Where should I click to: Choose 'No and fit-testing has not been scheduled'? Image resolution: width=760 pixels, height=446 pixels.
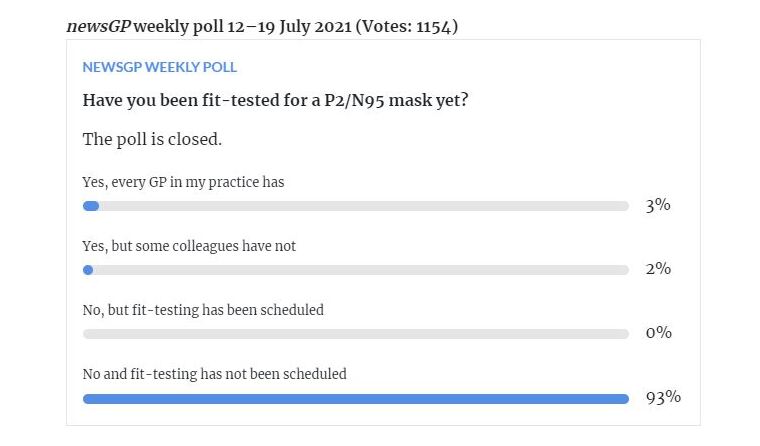tap(214, 374)
